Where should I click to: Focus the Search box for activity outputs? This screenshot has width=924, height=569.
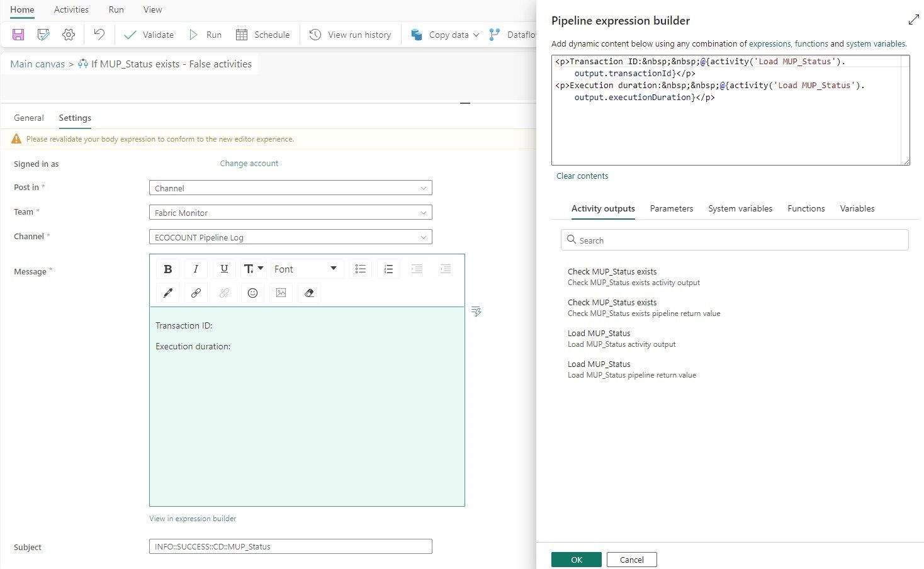(x=735, y=240)
